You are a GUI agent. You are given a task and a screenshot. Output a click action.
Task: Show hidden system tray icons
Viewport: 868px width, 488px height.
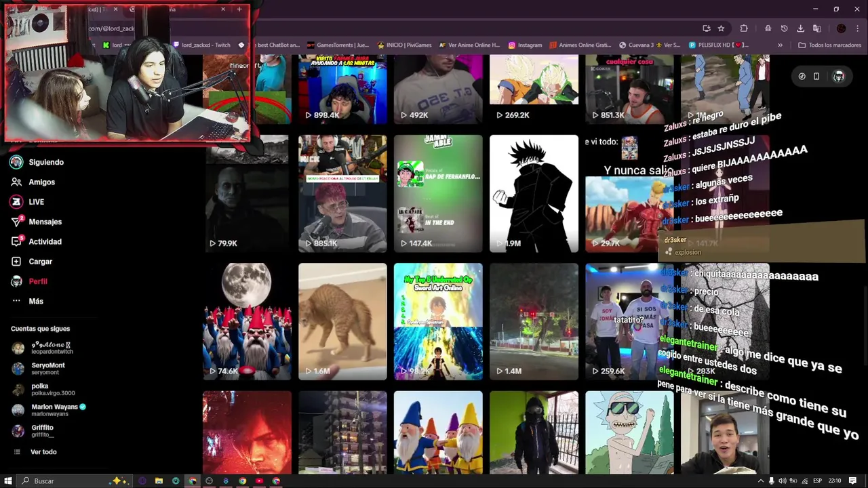(761, 481)
